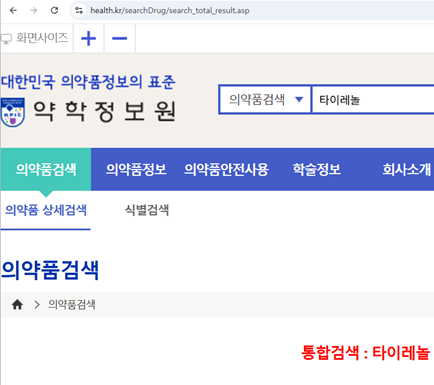
Task: Switch to 식별검색 sub-tab
Action: pos(147,210)
